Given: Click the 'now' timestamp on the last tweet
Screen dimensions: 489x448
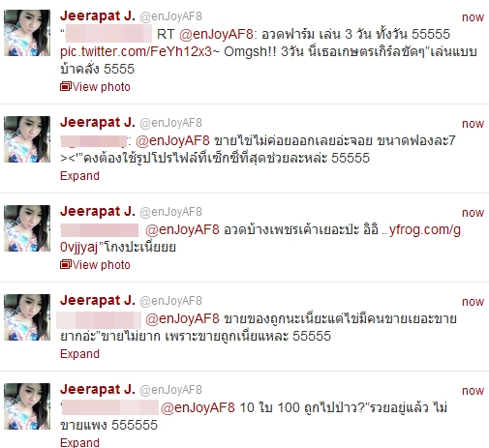Looking at the screenshot, I should (x=473, y=391).
